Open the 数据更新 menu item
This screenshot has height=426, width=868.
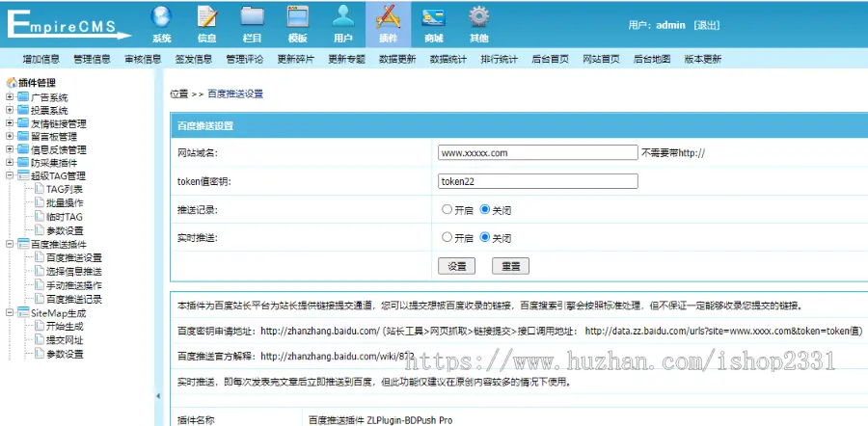point(397,59)
